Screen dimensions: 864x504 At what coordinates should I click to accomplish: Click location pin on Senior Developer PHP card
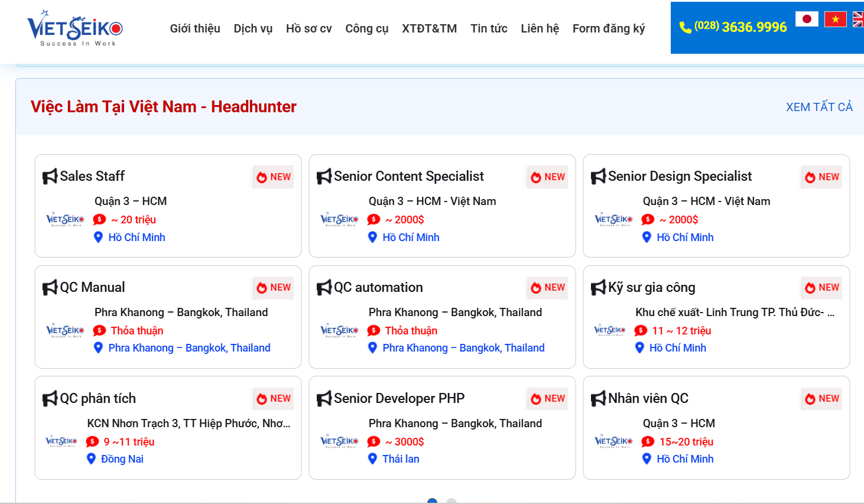[x=372, y=459]
